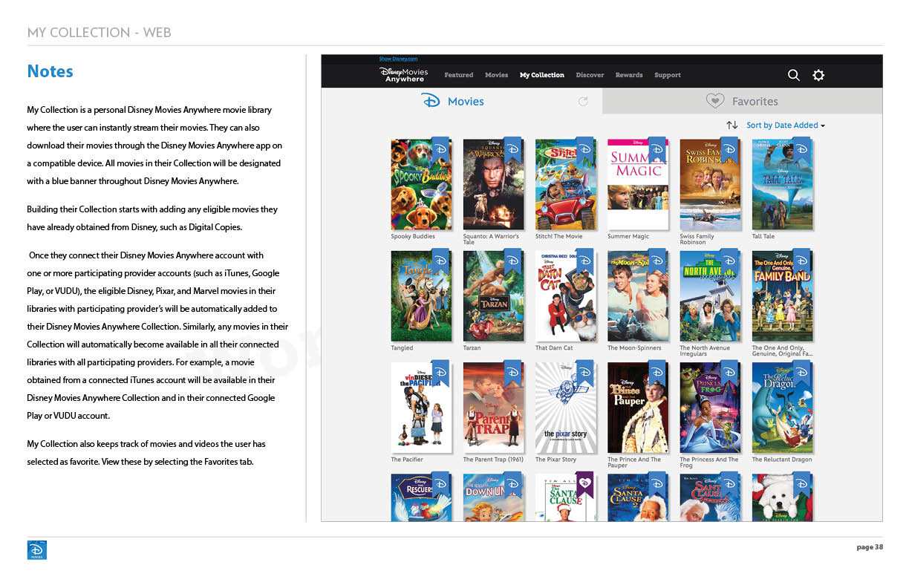Click the Disney Movies Anywhere logo
This screenshot has height=588, width=909.
tap(404, 74)
